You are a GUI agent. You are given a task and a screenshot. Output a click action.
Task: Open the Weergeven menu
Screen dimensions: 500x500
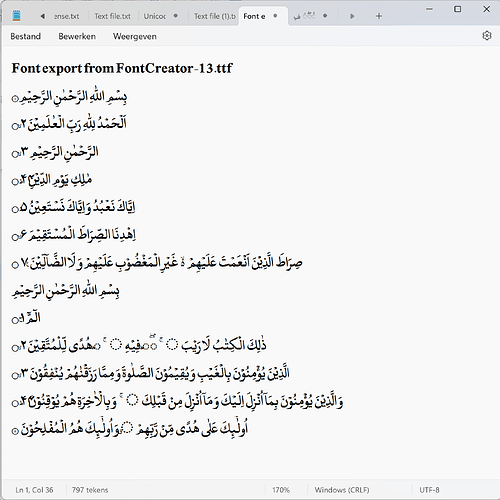(x=135, y=36)
